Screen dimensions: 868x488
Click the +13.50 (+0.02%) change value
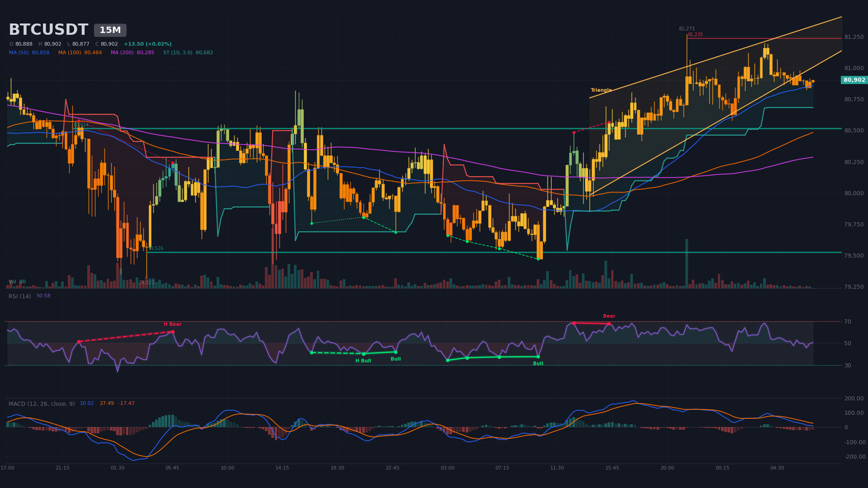pos(148,44)
